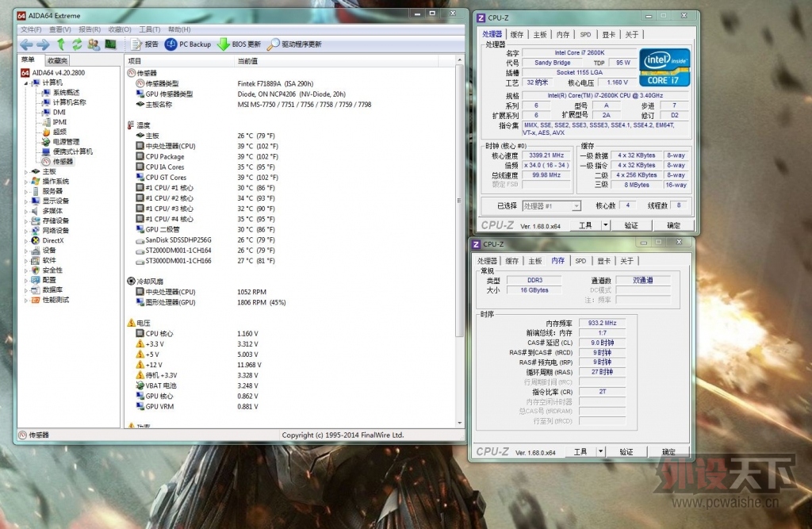The width and height of the screenshot is (812, 529).
Task: Select the DMI tree item
Action: (54, 113)
